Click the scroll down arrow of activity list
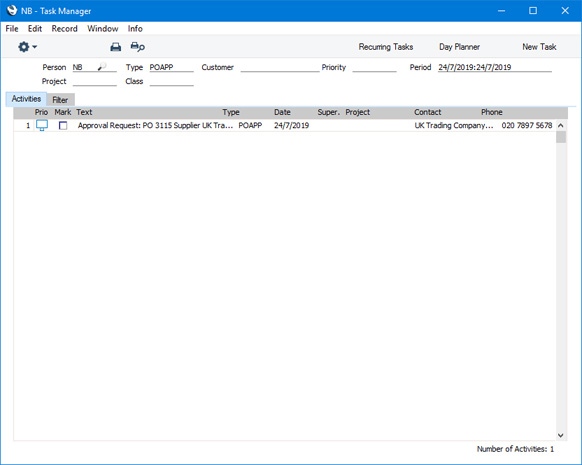 point(561,435)
